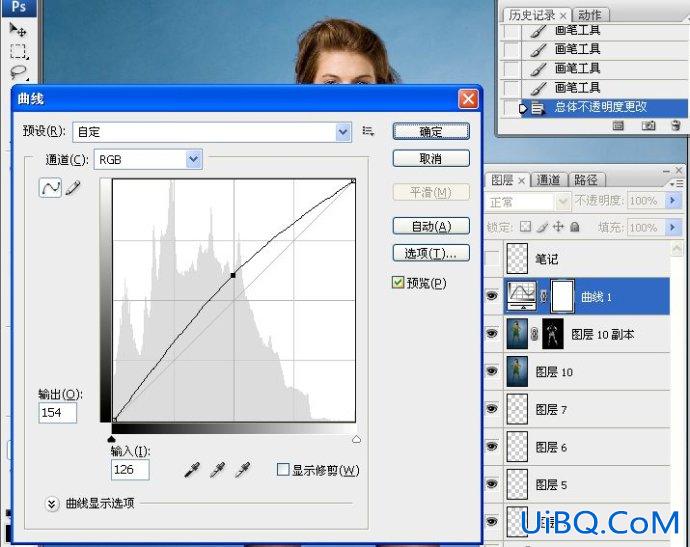Hide the 图层 5 layer
The image size is (690, 547).
[492, 484]
